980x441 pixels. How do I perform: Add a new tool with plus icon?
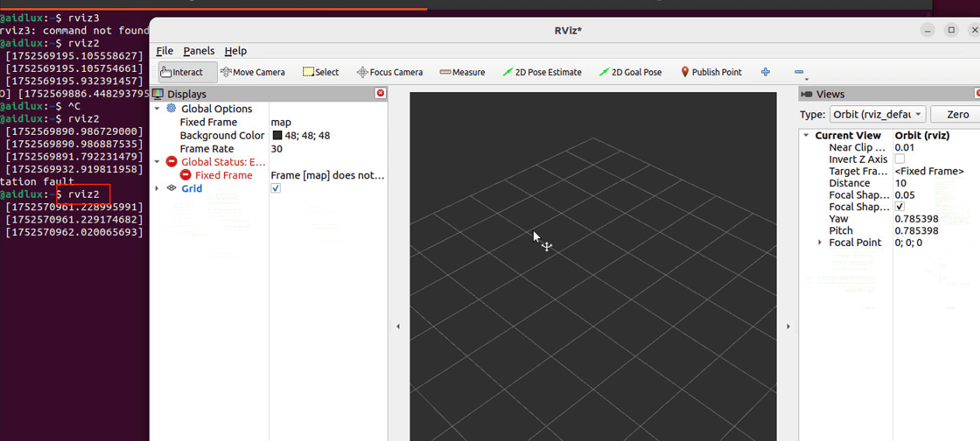[x=765, y=72]
